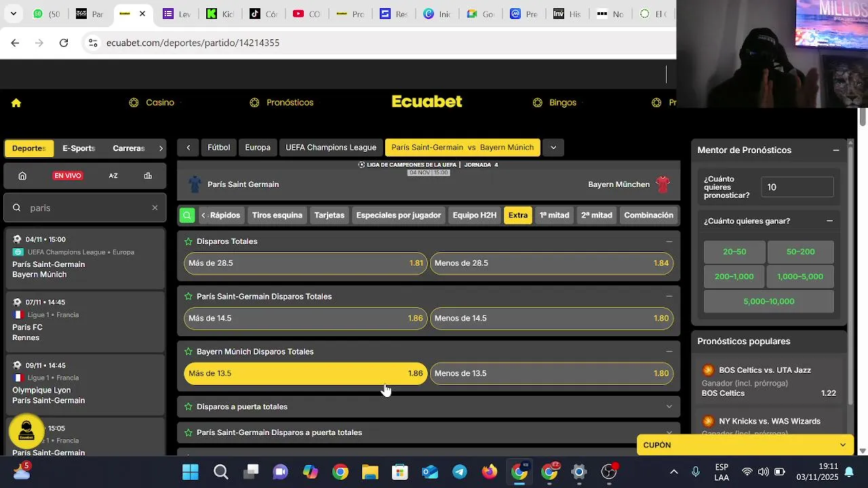Open the Equipo H2H tab

click(475, 216)
